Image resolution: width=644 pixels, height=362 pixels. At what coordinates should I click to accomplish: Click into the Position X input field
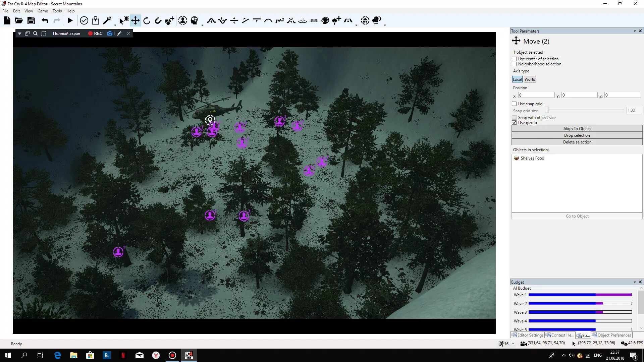(536, 95)
